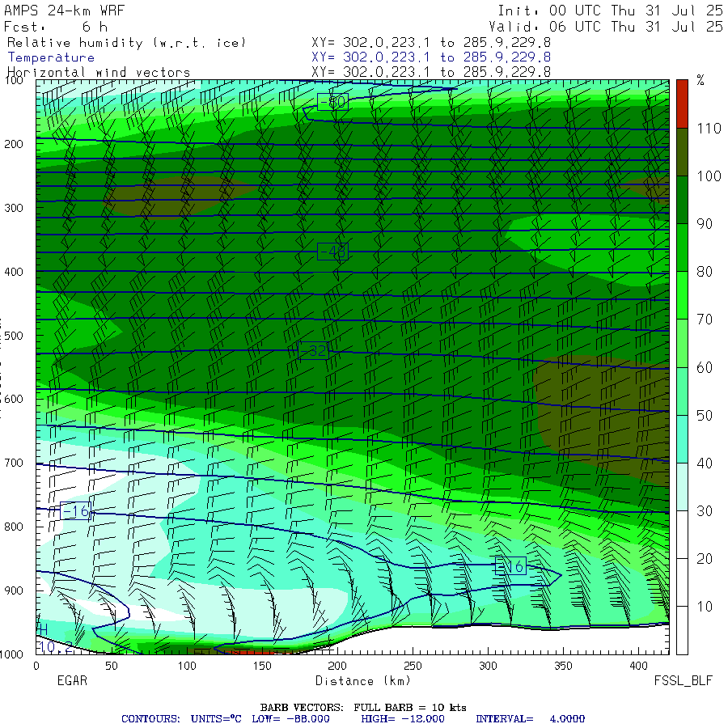This screenshot has width=728, height=728.
Task: Click the 900 pressure axis label
Action: point(14,590)
